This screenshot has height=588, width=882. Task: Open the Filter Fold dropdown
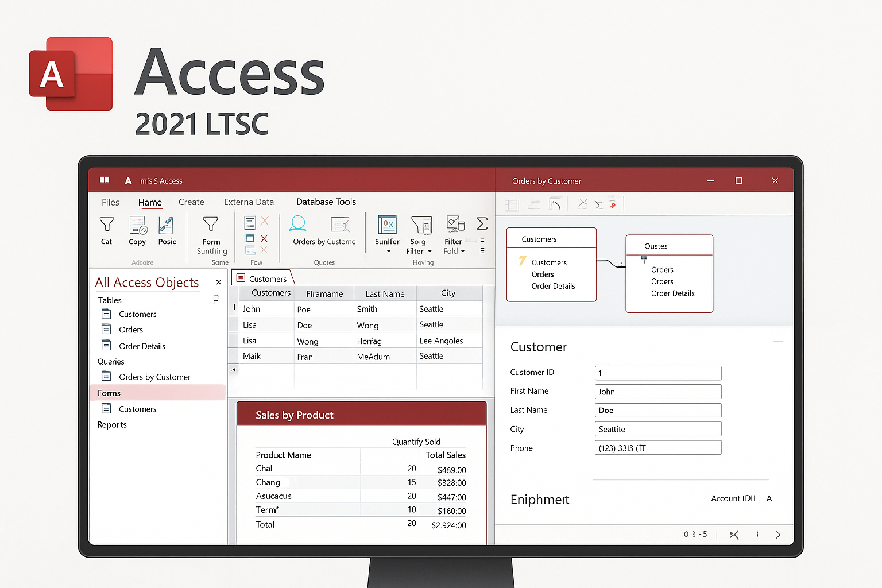(463, 252)
